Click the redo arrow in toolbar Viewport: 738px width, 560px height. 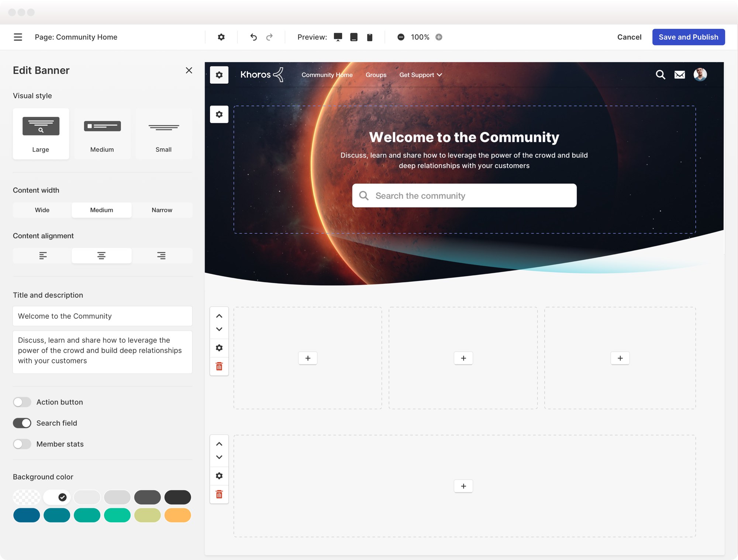point(269,37)
